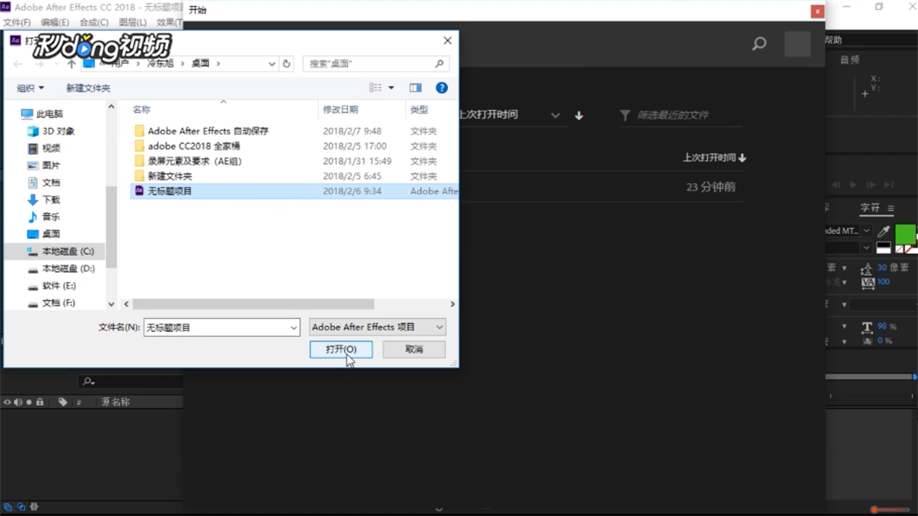Click the Help icon in open dialog
Screen dimensions: 918x516
441,88
